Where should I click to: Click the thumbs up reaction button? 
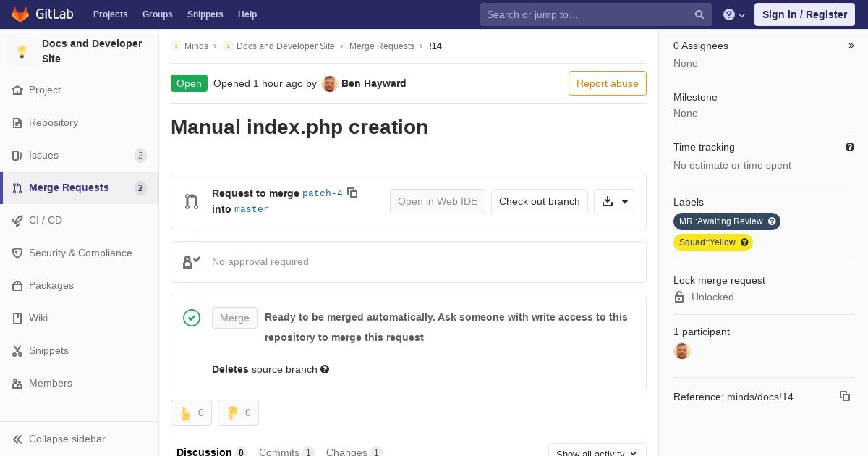[x=191, y=413]
